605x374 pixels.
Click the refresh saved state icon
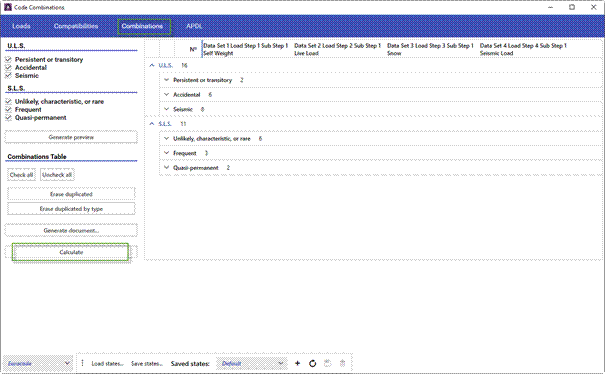pyautogui.click(x=313, y=363)
